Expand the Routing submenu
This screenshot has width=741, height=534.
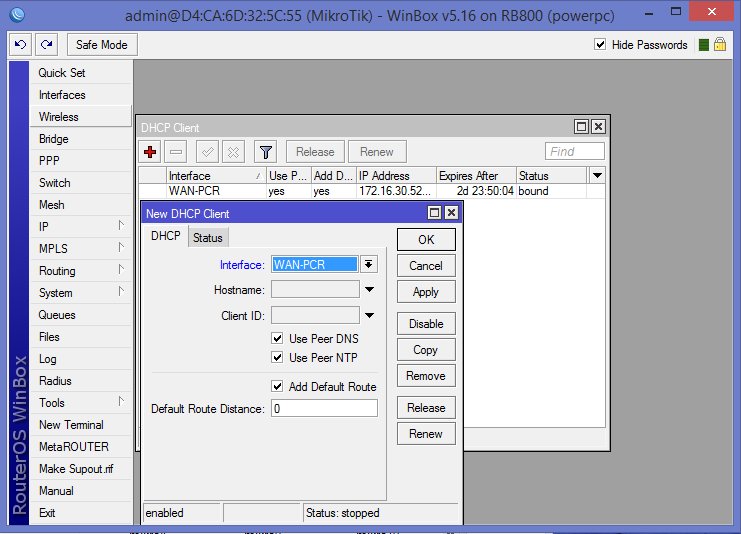click(x=121, y=269)
